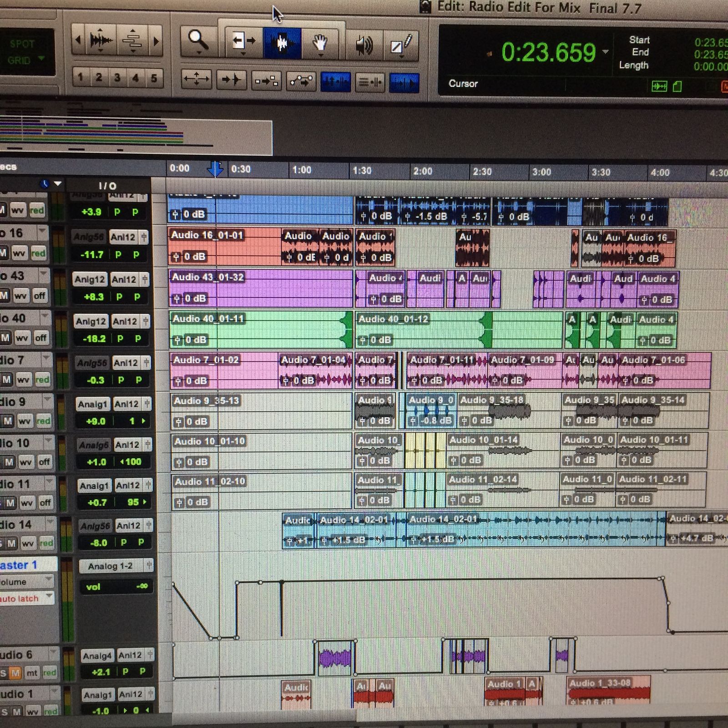This screenshot has height=728, width=728.
Task: Open the auto latch automation mode dropdown
Action: 49,597
